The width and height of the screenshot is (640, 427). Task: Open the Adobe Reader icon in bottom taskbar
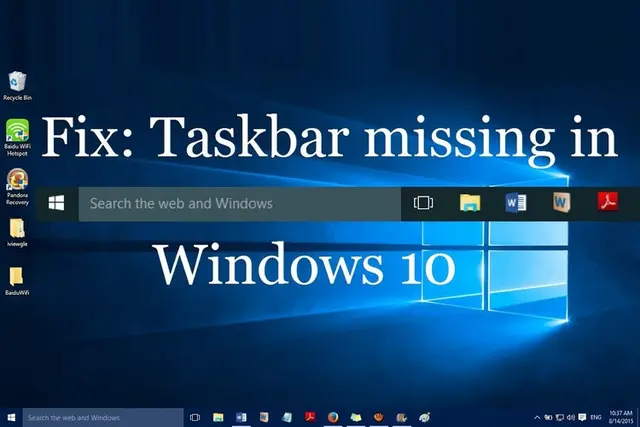pyautogui.click(x=310, y=416)
